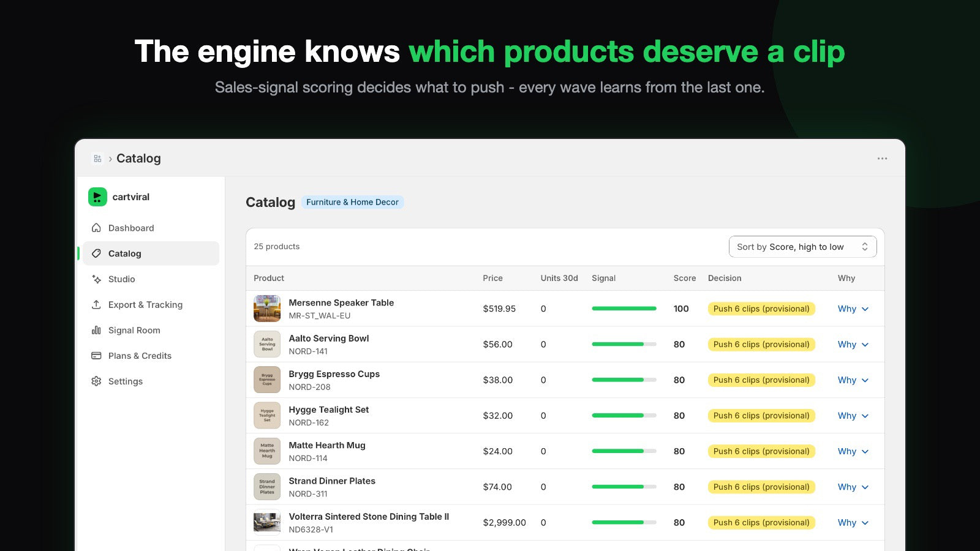The height and width of the screenshot is (551, 980).
Task: Click the Volterra Sintered Stone Dining Table II name
Action: 369,517
